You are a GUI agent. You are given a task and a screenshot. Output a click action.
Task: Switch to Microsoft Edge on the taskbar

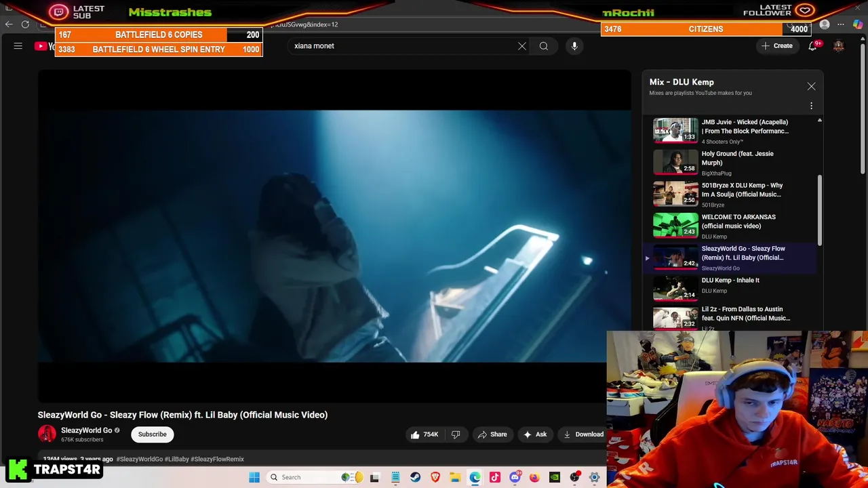(x=475, y=477)
